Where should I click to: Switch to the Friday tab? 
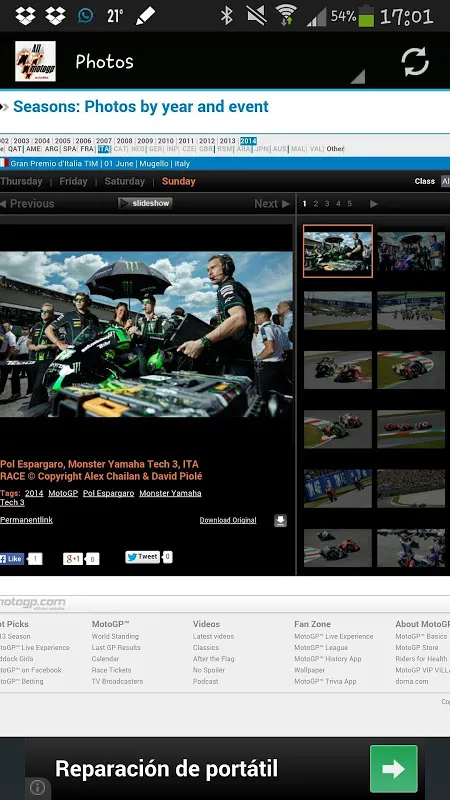tap(73, 181)
